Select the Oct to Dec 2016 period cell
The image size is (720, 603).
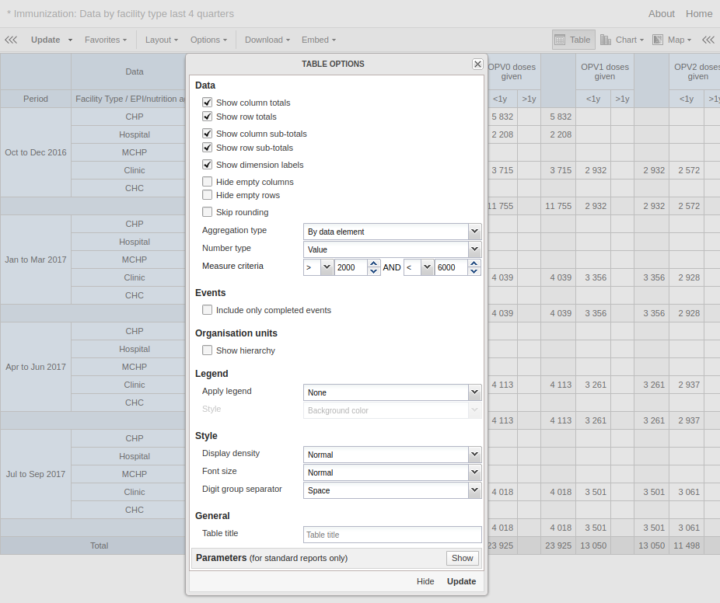tap(36, 152)
